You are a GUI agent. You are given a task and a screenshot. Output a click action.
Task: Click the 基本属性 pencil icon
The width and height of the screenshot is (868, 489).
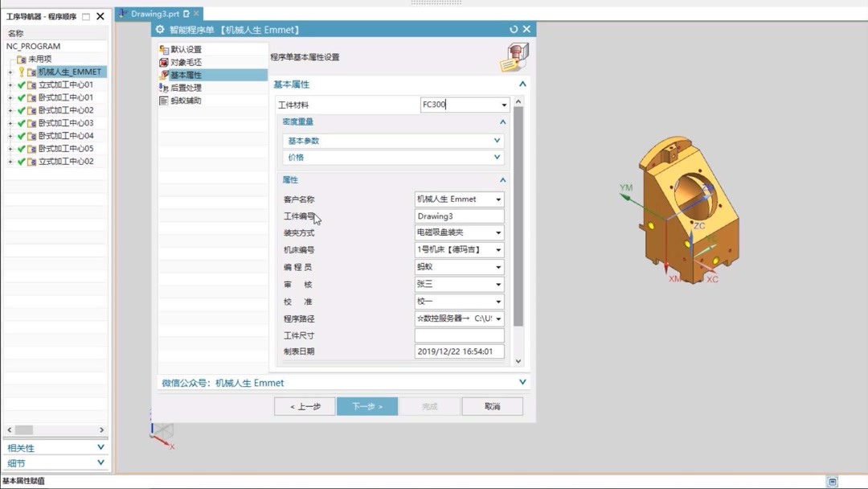coord(162,74)
